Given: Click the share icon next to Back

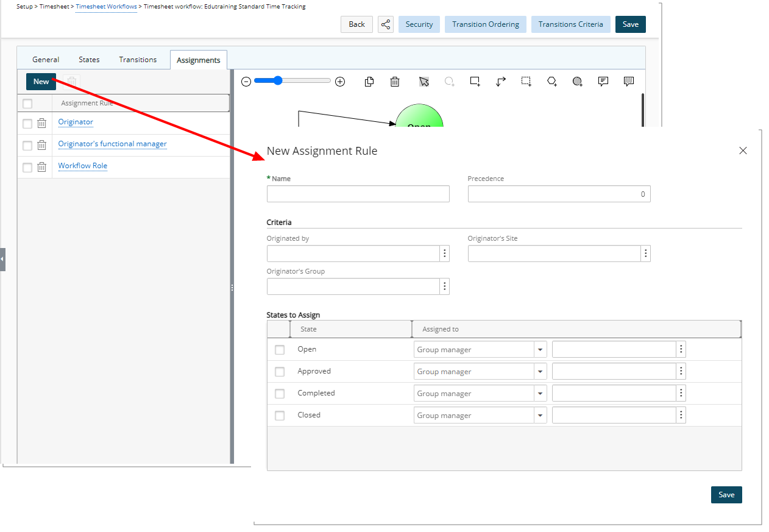Looking at the screenshot, I should point(386,24).
